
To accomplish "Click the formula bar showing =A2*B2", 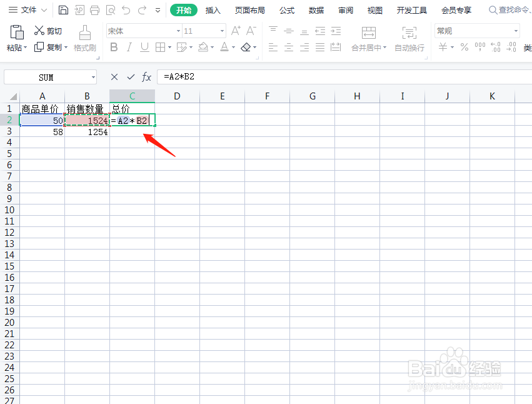I will [344, 77].
